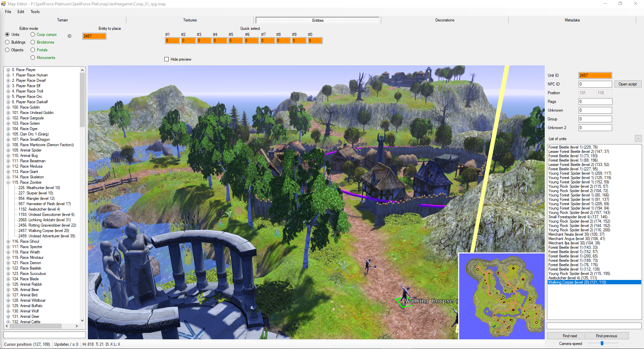The height and width of the screenshot is (349, 644).
Task: Click the NPC ID input field
Action: click(595, 84)
